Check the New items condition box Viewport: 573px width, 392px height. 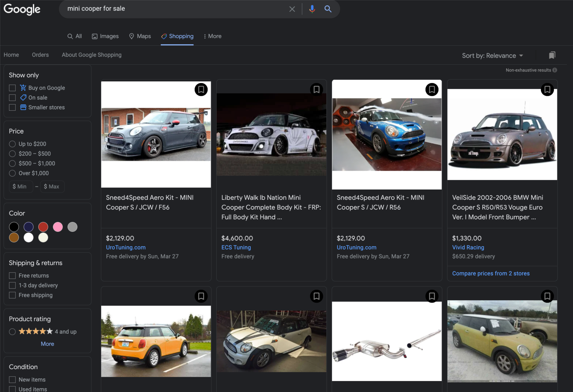pyautogui.click(x=12, y=380)
